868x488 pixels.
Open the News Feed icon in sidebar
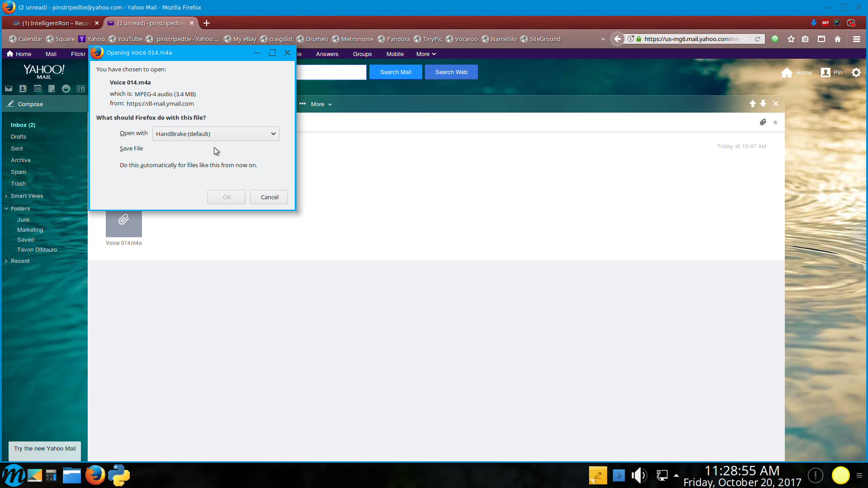tap(80, 89)
